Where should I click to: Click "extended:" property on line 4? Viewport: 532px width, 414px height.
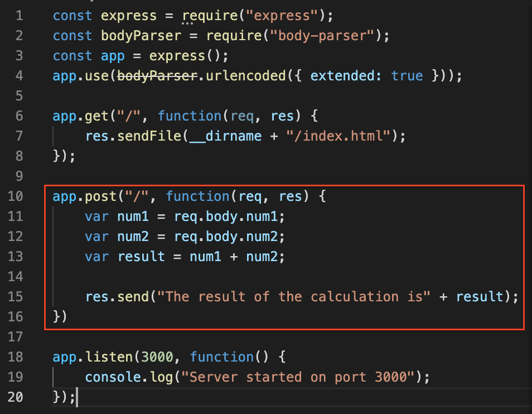coord(345,76)
